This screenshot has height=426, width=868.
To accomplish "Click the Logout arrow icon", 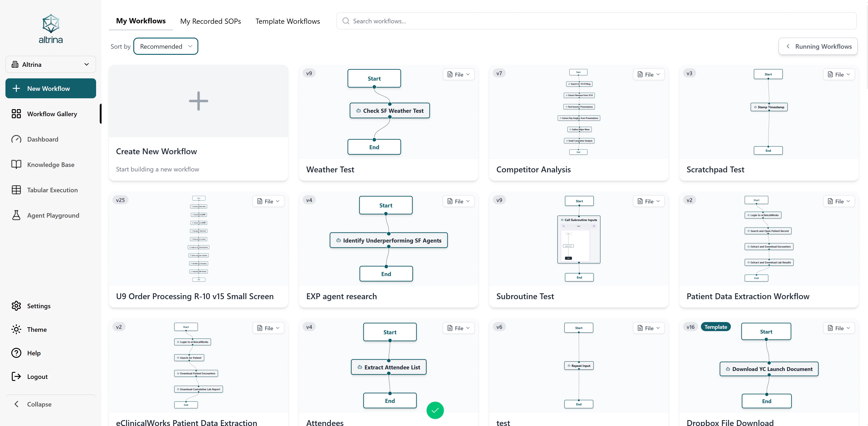I will tap(16, 376).
